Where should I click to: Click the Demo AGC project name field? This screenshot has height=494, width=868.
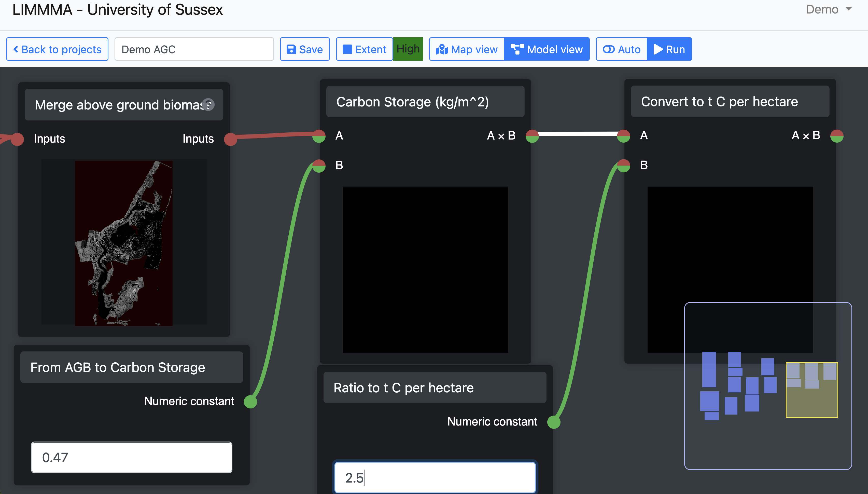click(x=194, y=49)
